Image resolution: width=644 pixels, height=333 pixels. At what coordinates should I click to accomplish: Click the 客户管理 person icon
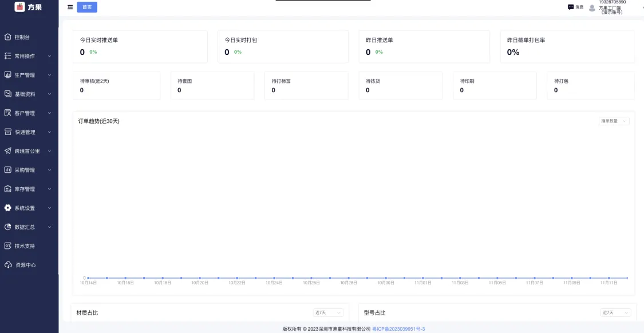[7, 113]
